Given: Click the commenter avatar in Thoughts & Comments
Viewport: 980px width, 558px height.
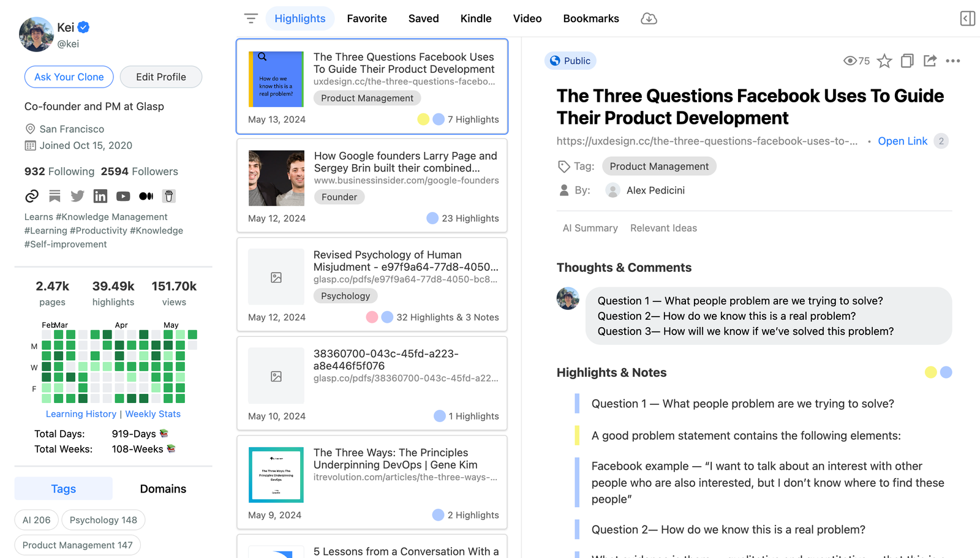Looking at the screenshot, I should (x=568, y=298).
